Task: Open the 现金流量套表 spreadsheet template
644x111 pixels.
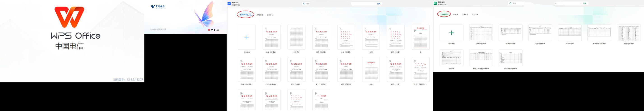Action: pos(540,33)
